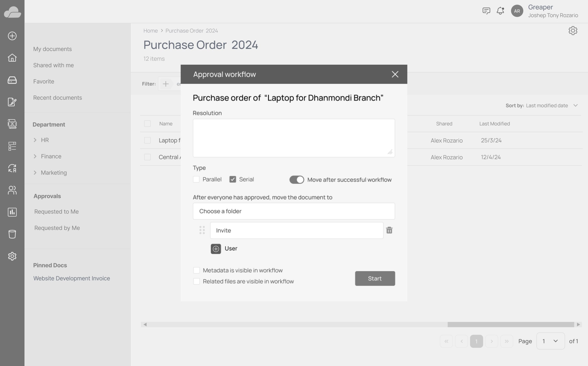Open the document signing tool icon
The width and height of the screenshot is (588, 366).
pos(12,102)
